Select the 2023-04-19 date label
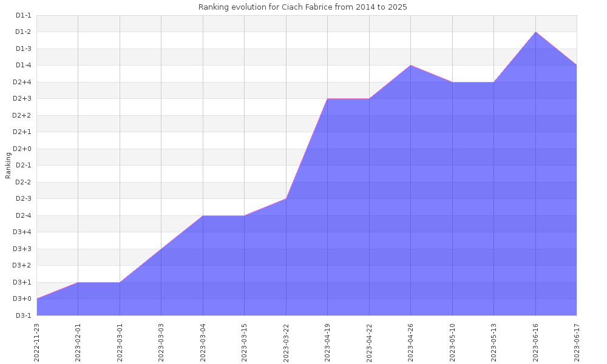This screenshot has width=607, height=364. pyautogui.click(x=328, y=342)
